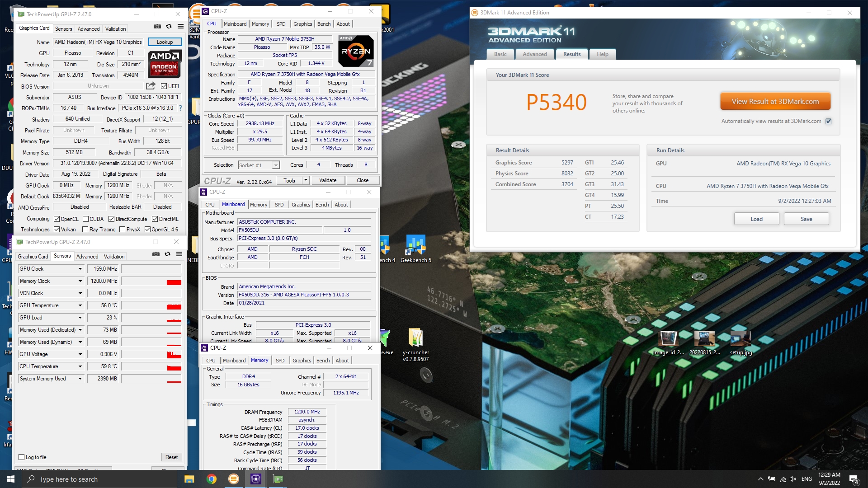Click the GPU-Z screenshot camera icon in top window
The height and width of the screenshot is (488, 868).
pos(157,27)
